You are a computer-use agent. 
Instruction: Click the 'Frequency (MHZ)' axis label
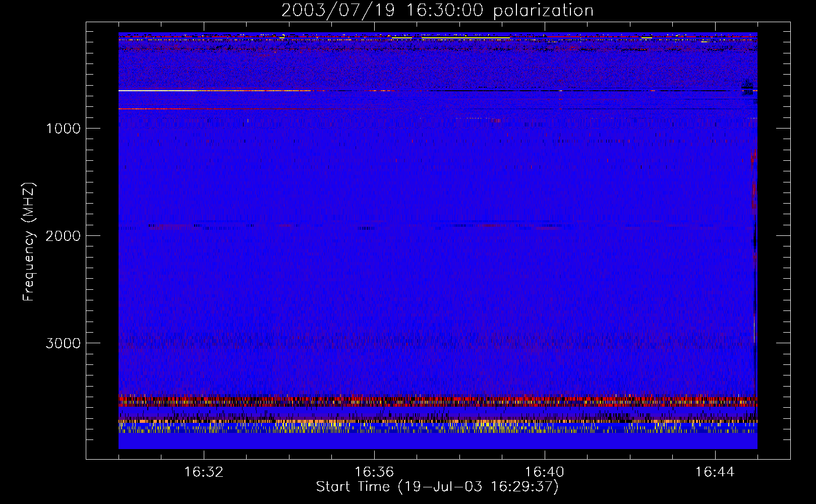28,242
